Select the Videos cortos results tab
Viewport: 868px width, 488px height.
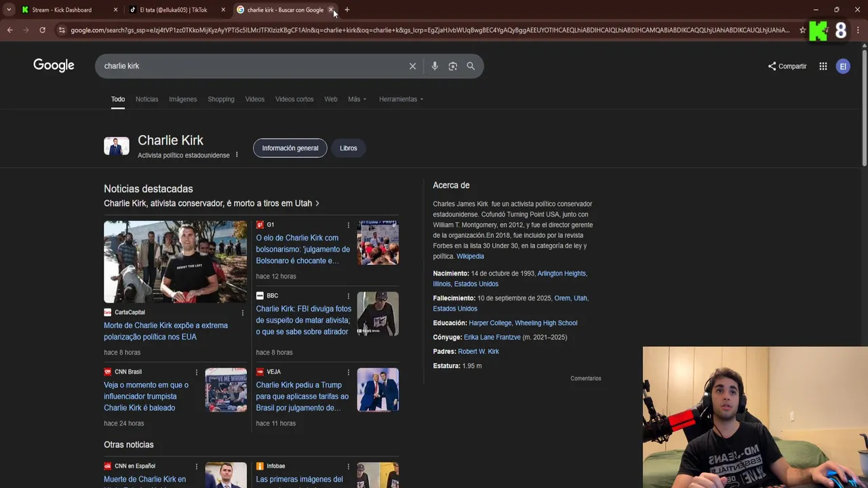294,99
